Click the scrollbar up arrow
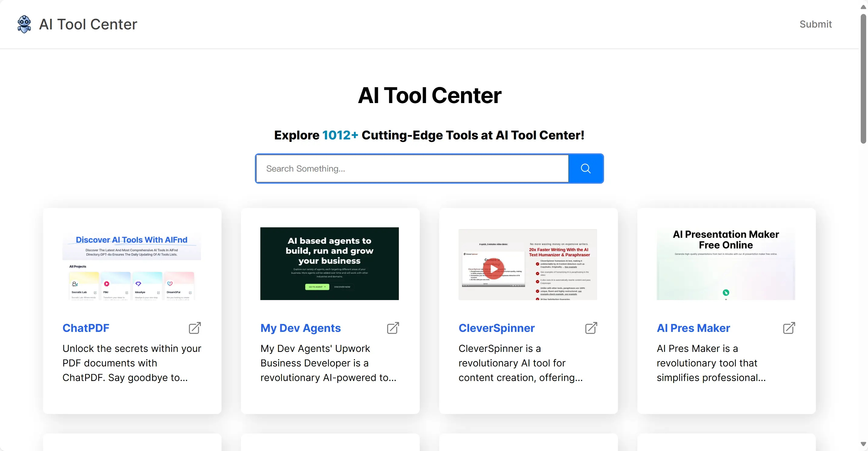 pyautogui.click(x=863, y=7)
